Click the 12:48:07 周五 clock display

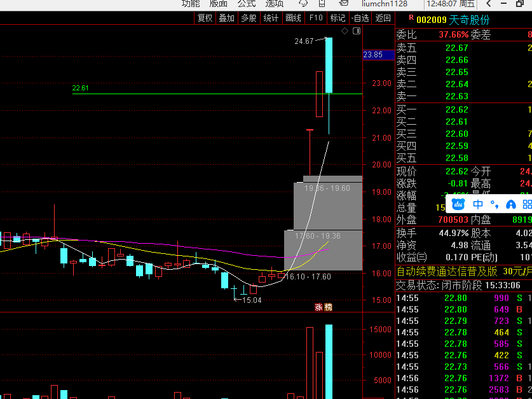[451, 4]
